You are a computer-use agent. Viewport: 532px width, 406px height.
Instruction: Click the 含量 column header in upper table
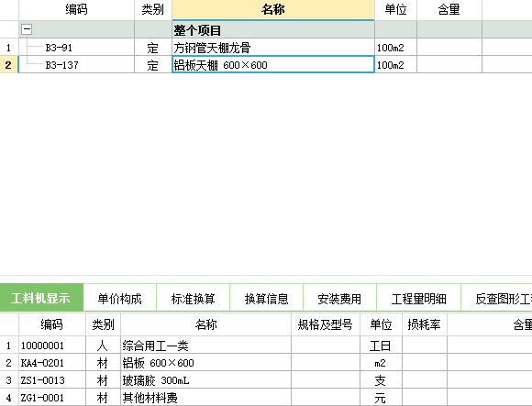tap(449, 10)
